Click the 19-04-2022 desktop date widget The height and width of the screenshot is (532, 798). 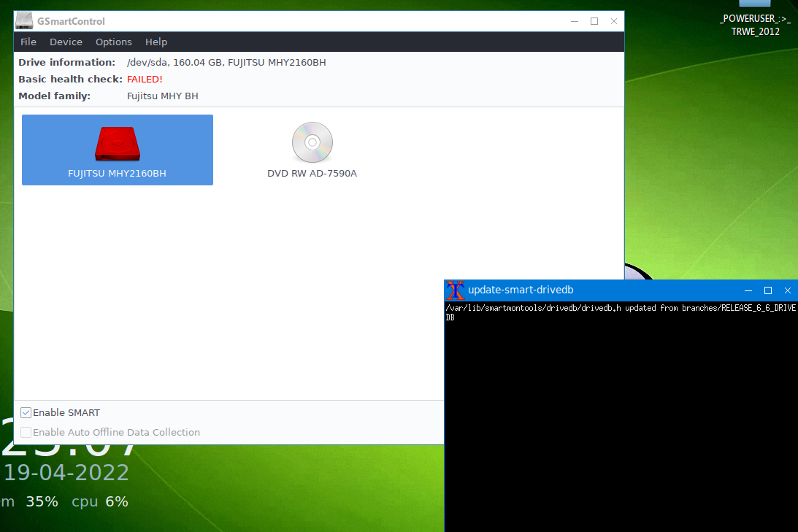[66, 472]
